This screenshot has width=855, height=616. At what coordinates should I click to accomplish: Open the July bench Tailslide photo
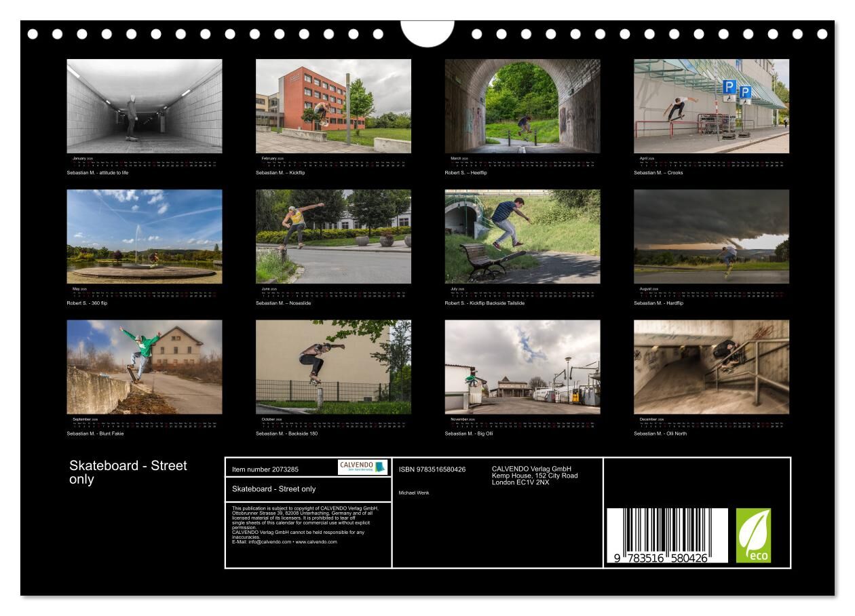point(522,236)
